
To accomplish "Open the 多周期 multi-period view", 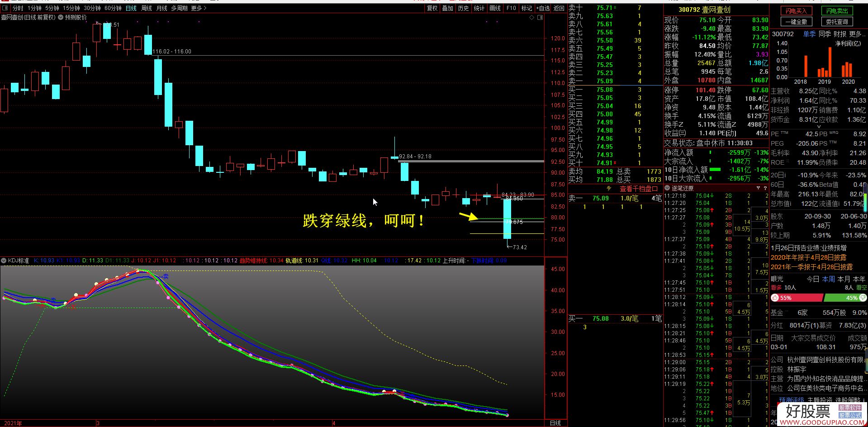I will 179,8.
